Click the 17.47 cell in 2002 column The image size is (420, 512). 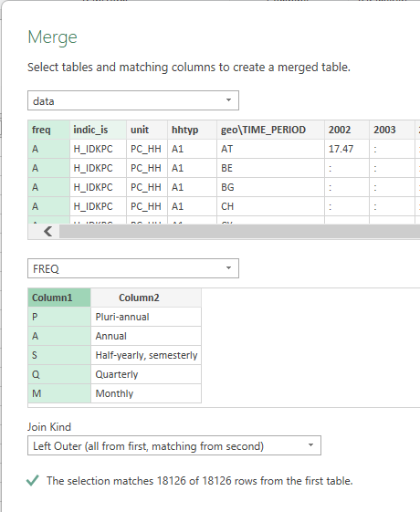tap(347, 149)
